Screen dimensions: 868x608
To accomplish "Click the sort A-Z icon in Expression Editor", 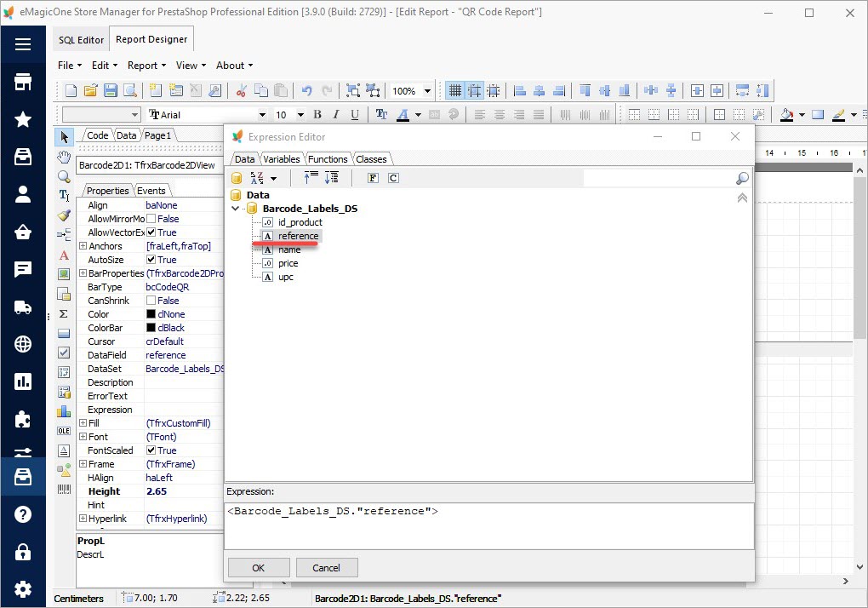I will [x=257, y=178].
